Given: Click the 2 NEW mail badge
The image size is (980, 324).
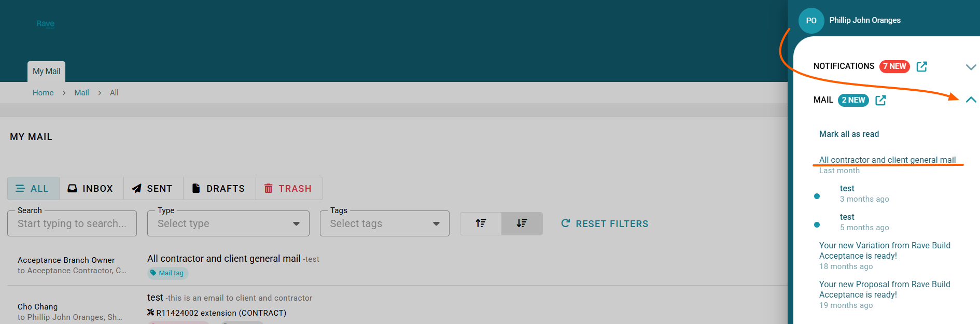Looking at the screenshot, I should (x=853, y=100).
